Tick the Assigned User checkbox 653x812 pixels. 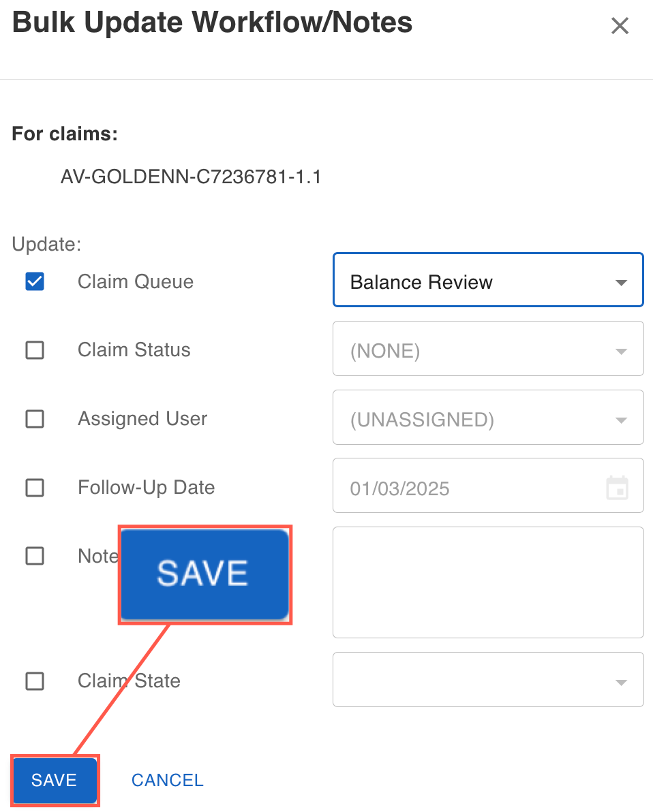click(35, 419)
